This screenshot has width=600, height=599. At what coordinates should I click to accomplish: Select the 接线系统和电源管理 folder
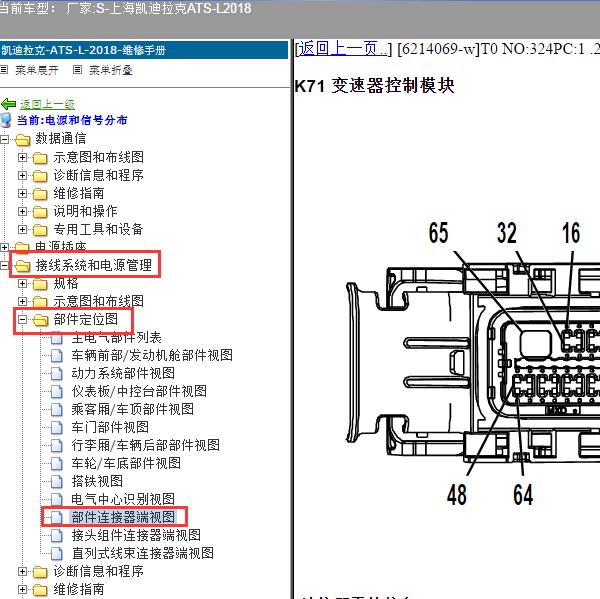coord(94,265)
